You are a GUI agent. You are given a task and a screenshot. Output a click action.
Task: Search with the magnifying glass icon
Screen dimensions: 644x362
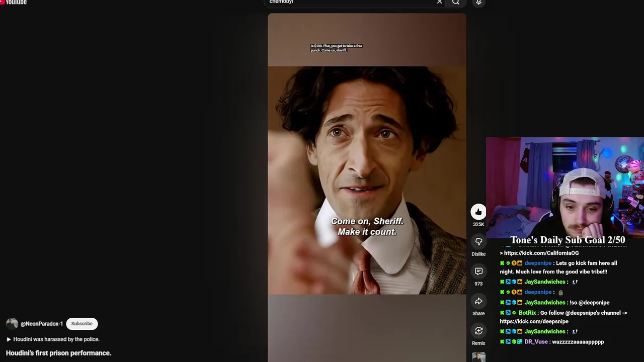pyautogui.click(x=456, y=2)
